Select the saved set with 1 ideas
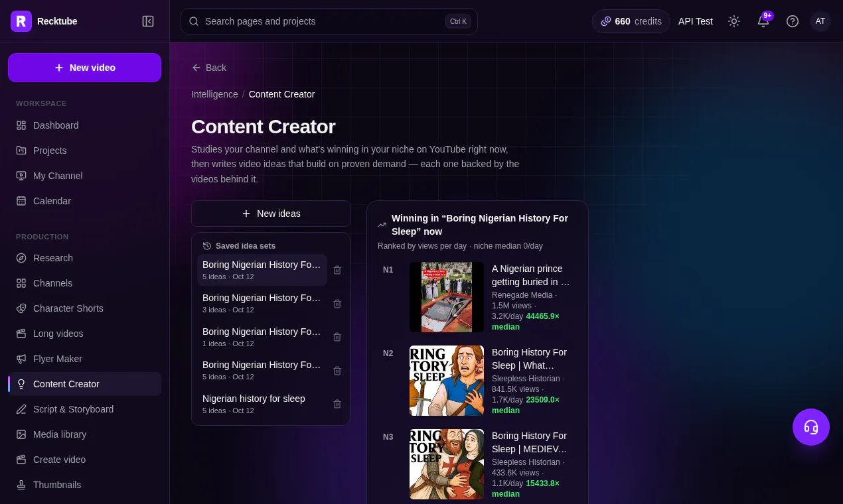 (x=262, y=337)
